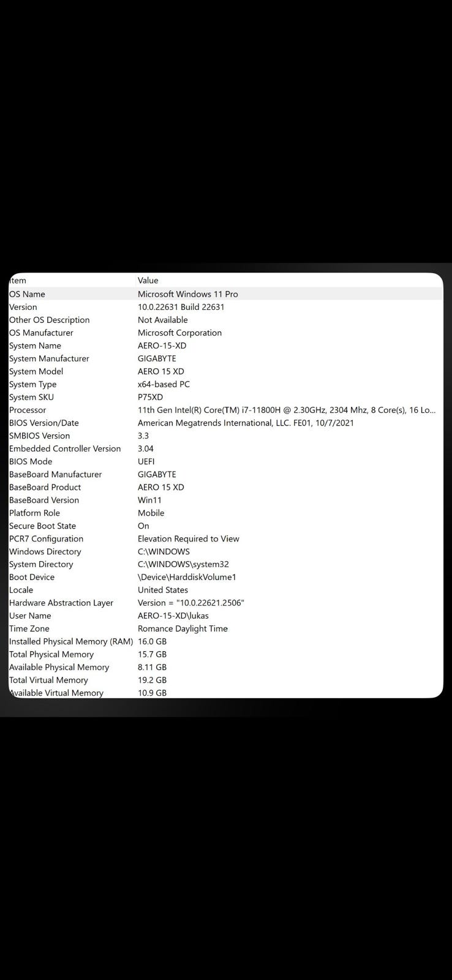Select the BaseBoard Product row label

[x=45, y=487]
